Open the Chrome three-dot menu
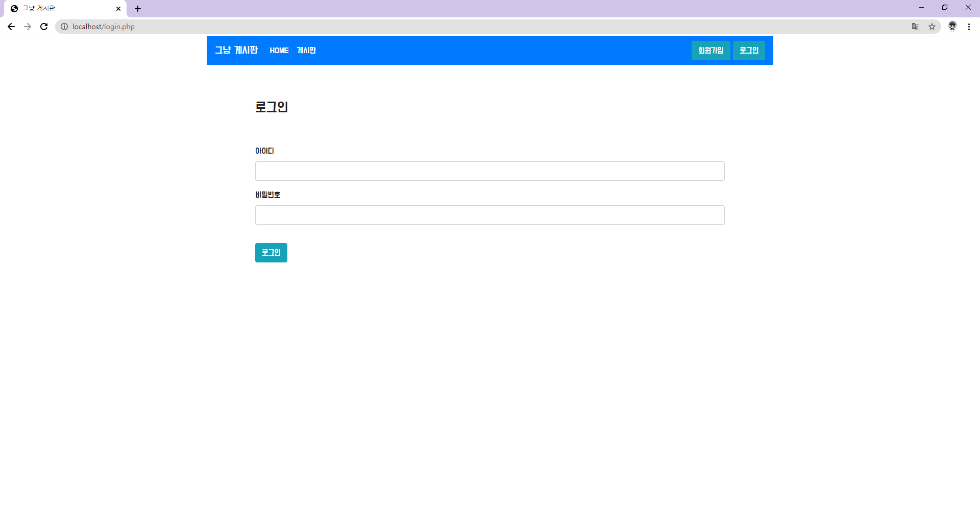This screenshot has width=980, height=531. (x=969, y=27)
